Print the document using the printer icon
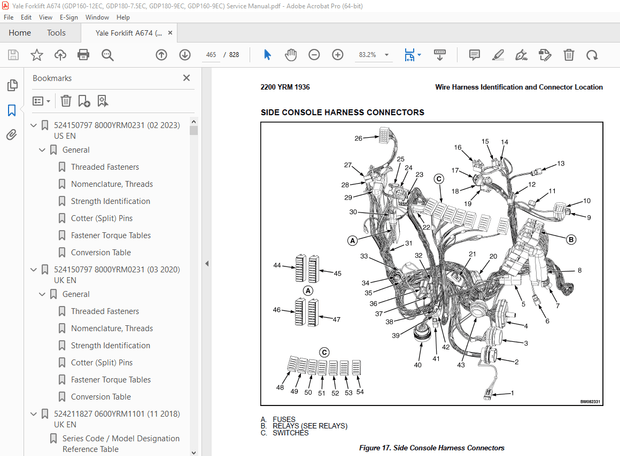This screenshot has height=456, width=620. click(x=84, y=55)
